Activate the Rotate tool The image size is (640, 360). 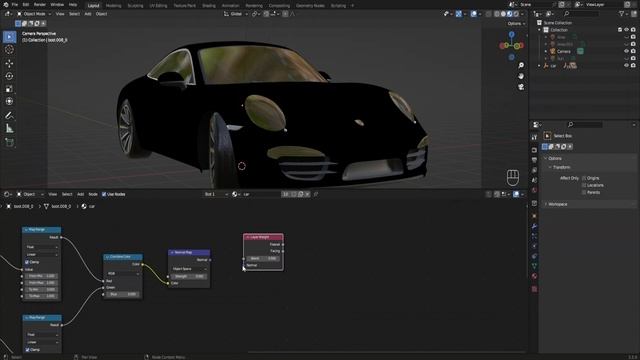pos(9,76)
